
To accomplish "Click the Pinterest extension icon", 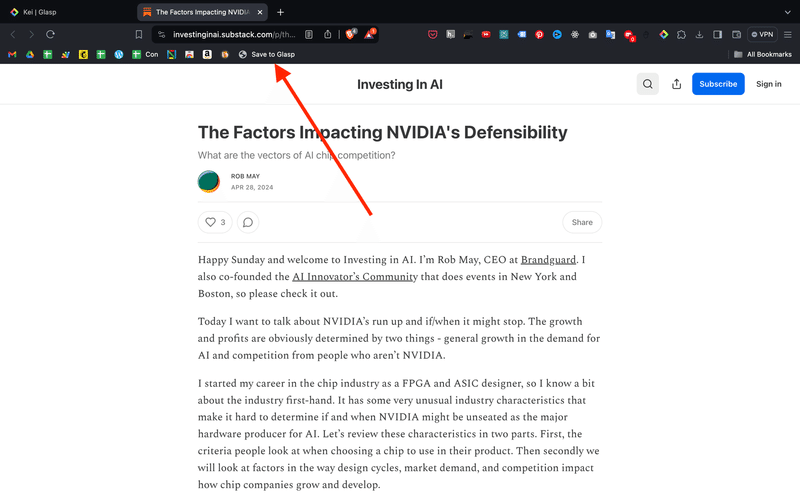I will point(539,34).
